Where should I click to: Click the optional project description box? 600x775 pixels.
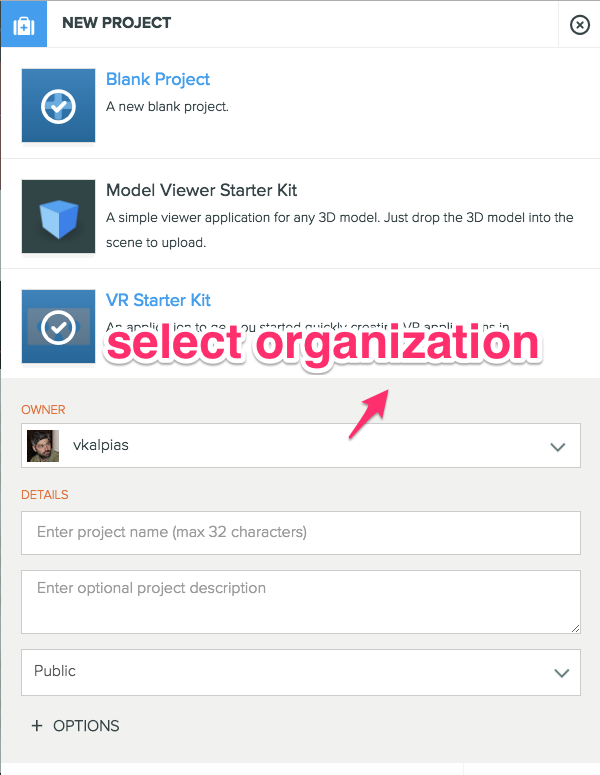click(300, 601)
